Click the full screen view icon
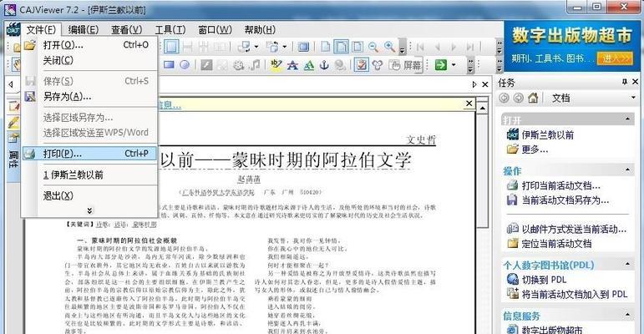 (x=303, y=47)
